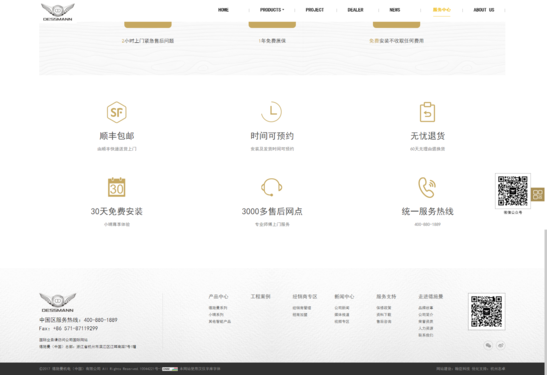The width and height of the screenshot is (547, 375).
Task: Click the footer QR code image
Action: [486, 311]
